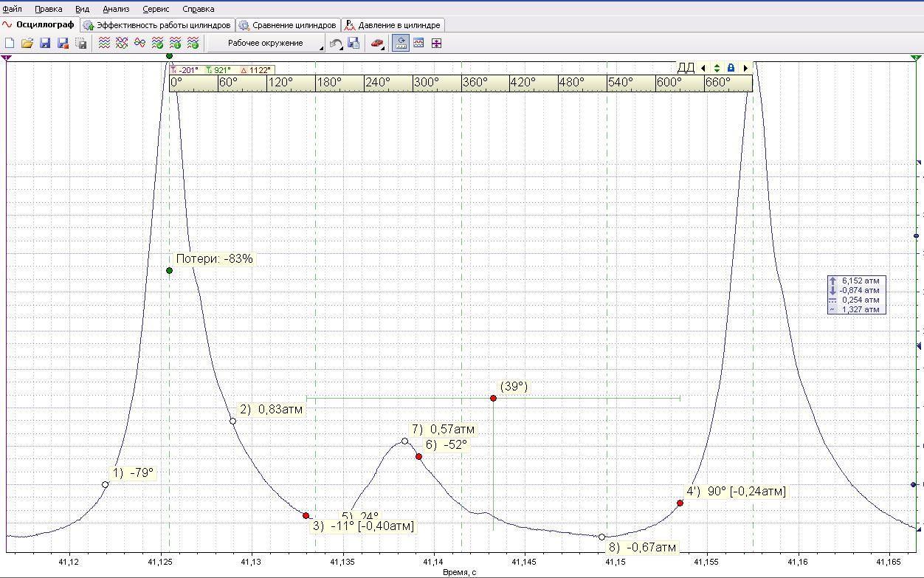Switch to the Осциллограф tab
This screenshot has width=924, height=578.
pyautogui.click(x=39, y=24)
